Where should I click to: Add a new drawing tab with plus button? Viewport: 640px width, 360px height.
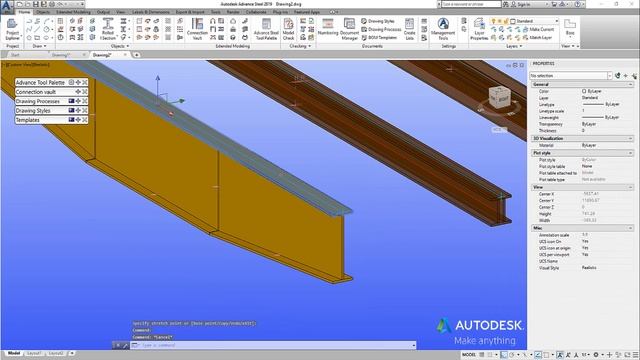(137, 55)
